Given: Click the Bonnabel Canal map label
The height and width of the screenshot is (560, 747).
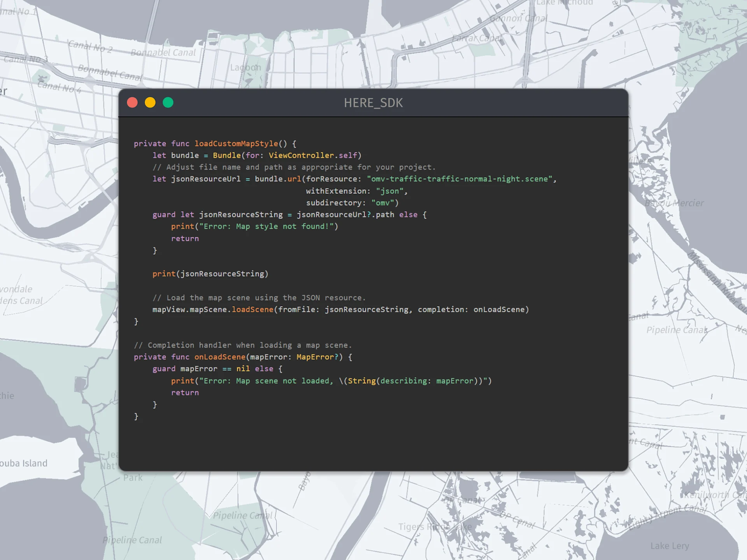Looking at the screenshot, I should tap(163, 52).
